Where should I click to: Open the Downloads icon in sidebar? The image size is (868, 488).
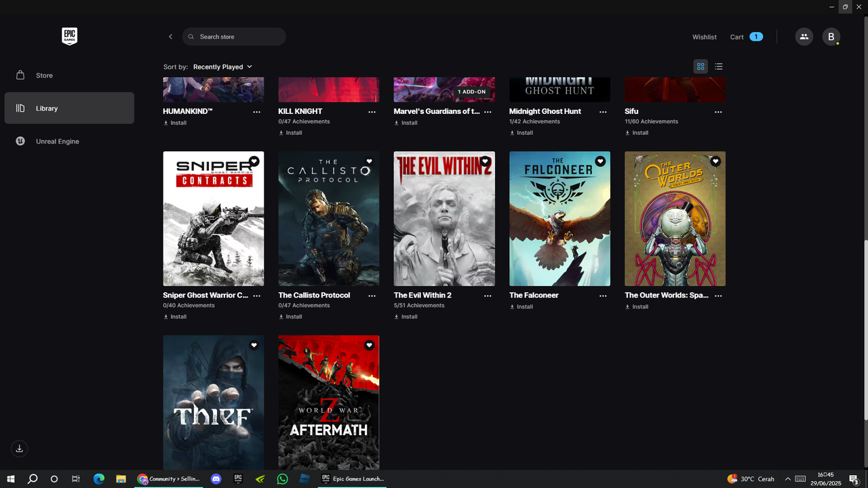pos(20,448)
